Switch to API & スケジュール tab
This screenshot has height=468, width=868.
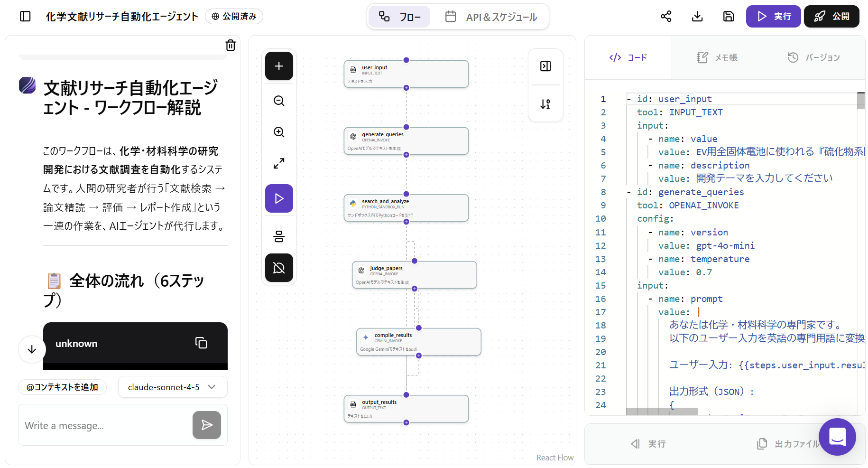(x=491, y=17)
